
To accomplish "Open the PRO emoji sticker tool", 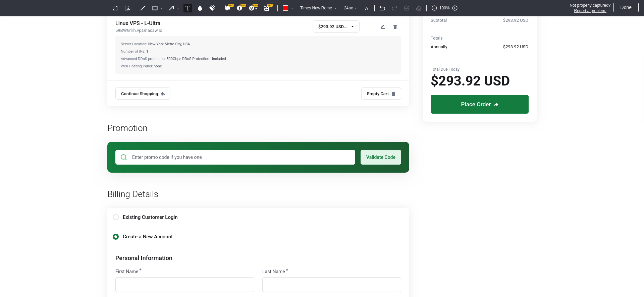I will (x=253, y=8).
